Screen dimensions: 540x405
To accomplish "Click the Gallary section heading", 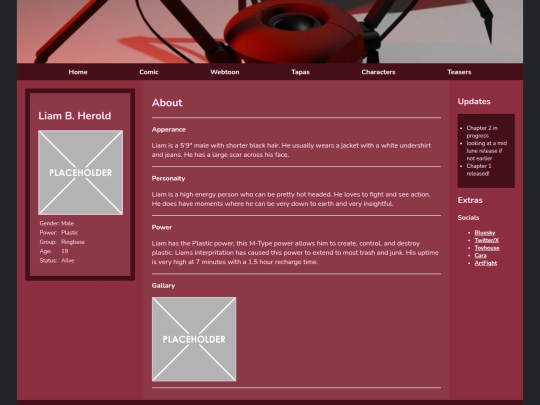I will click(163, 285).
